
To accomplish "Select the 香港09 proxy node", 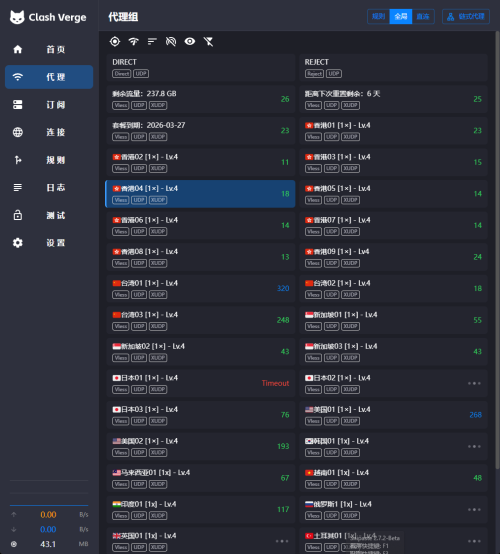I will 393,257.
